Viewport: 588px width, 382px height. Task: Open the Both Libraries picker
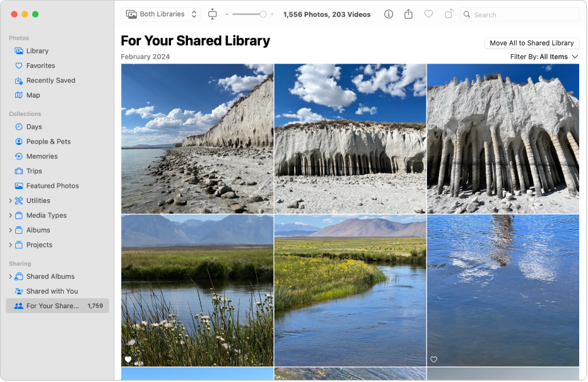[x=160, y=14]
